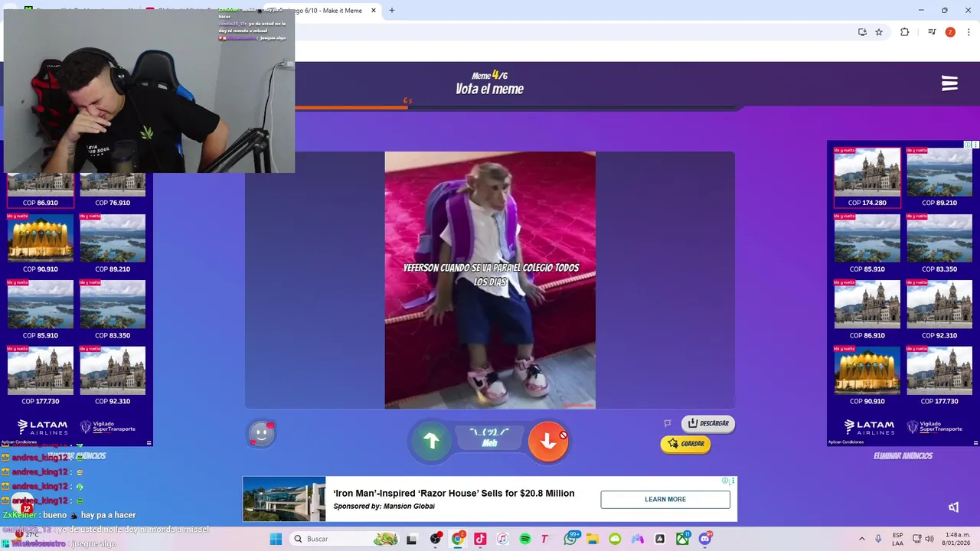Screen dimensions: 980x551
Task: Close the Make it Meme browser tab
Action: pyautogui.click(x=374, y=11)
